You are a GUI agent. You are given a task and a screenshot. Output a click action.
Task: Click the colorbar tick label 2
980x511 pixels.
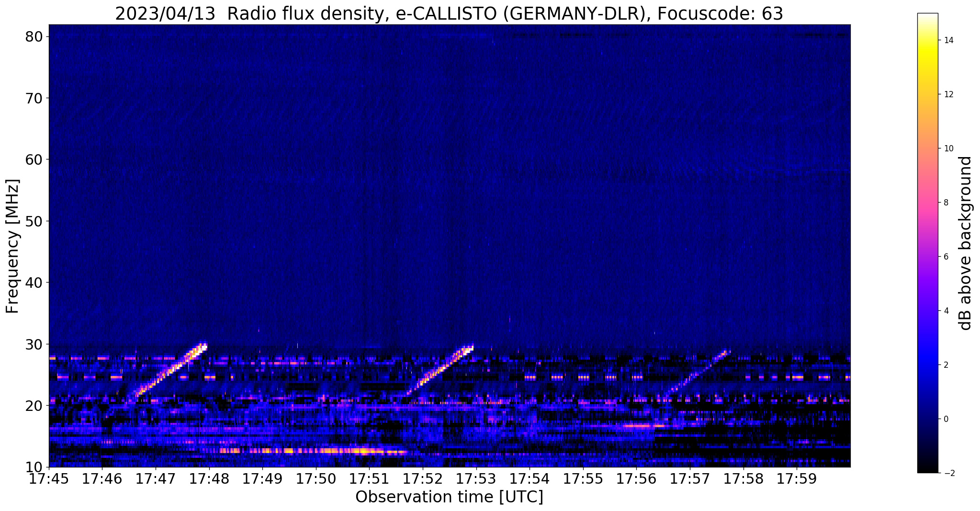tap(946, 365)
